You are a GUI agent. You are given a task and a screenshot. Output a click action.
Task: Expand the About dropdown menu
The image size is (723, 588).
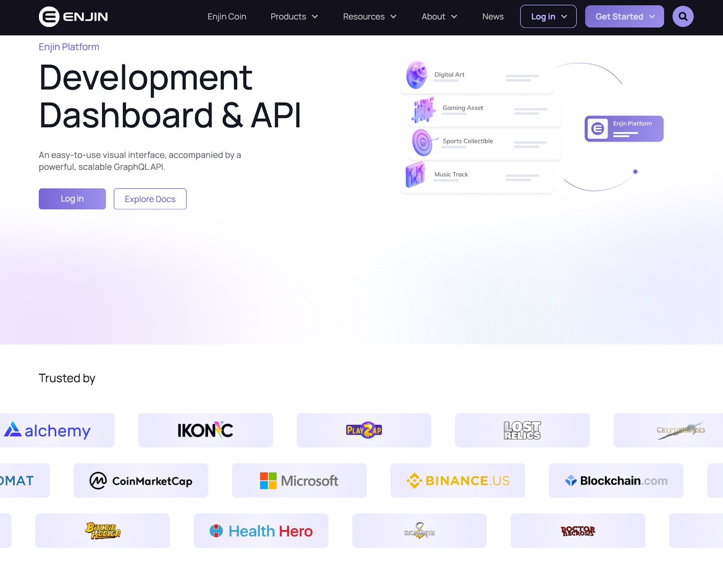coord(439,17)
